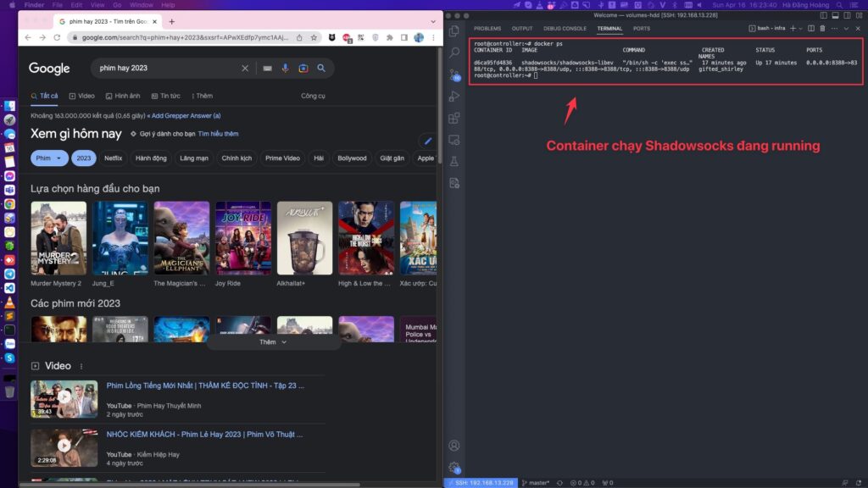
Task: Open Go menu in menu bar
Action: (x=117, y=5)
